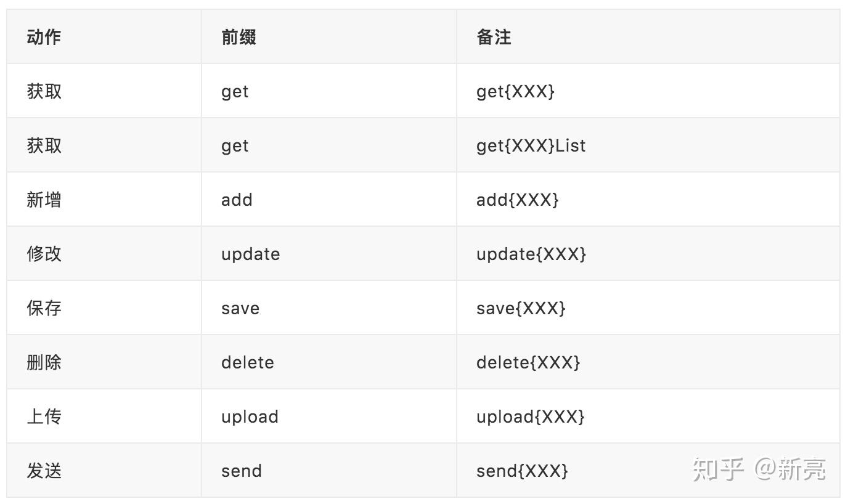This screenshot has width=848, height=504.
Task: Click the 动作 column header
Action: point(104,37)
